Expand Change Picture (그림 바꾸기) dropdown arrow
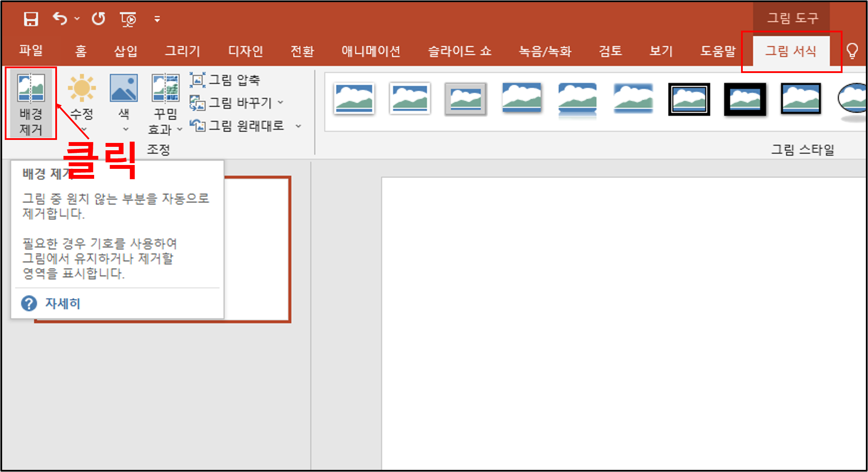This screenshot has height=472, width=868. tap(281, 102)
